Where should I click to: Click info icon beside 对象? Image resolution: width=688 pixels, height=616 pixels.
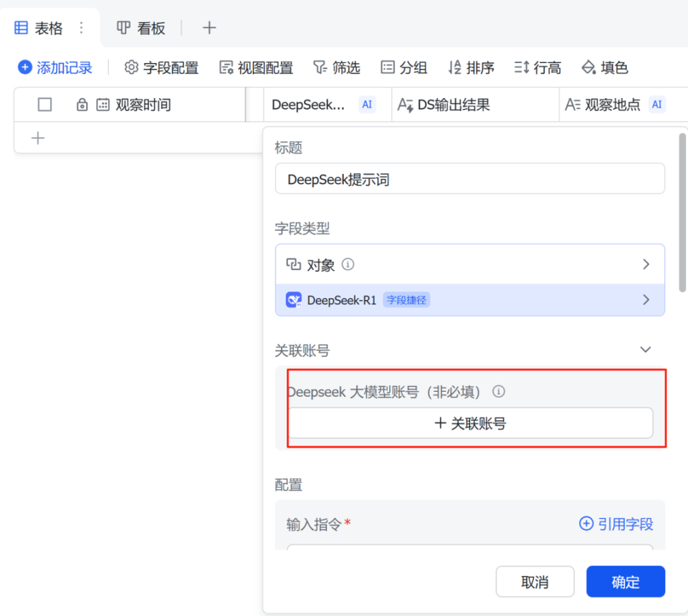point(348,264)
